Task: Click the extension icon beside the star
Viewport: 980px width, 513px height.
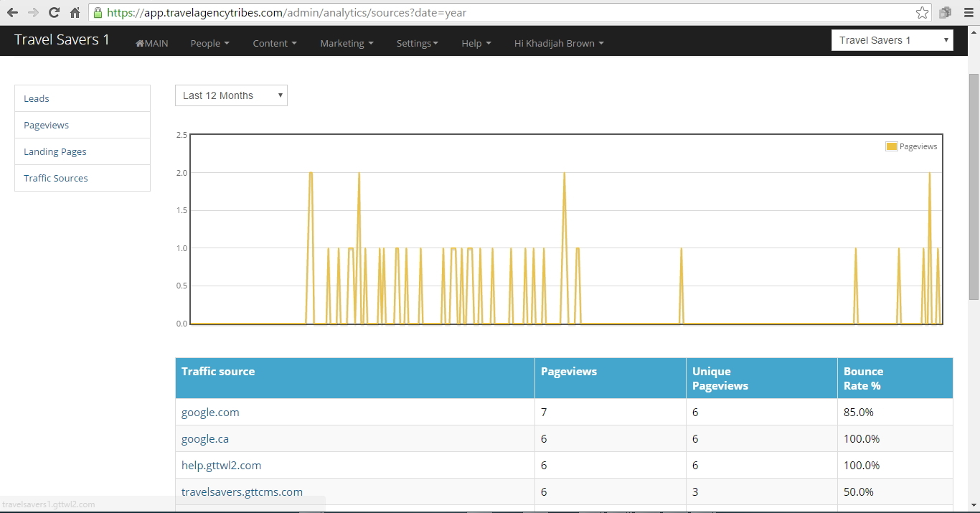Action: 945,13
